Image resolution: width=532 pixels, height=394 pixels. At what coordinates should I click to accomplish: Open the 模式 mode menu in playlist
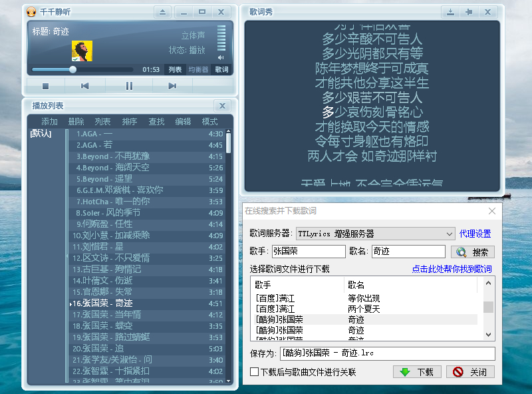click(x=209, y=121)
